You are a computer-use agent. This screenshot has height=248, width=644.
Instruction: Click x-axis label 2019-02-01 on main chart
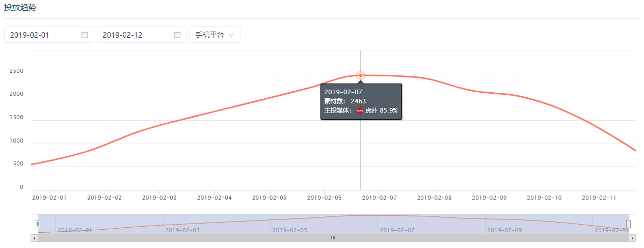pyautogui.click(x=49, y=197)
